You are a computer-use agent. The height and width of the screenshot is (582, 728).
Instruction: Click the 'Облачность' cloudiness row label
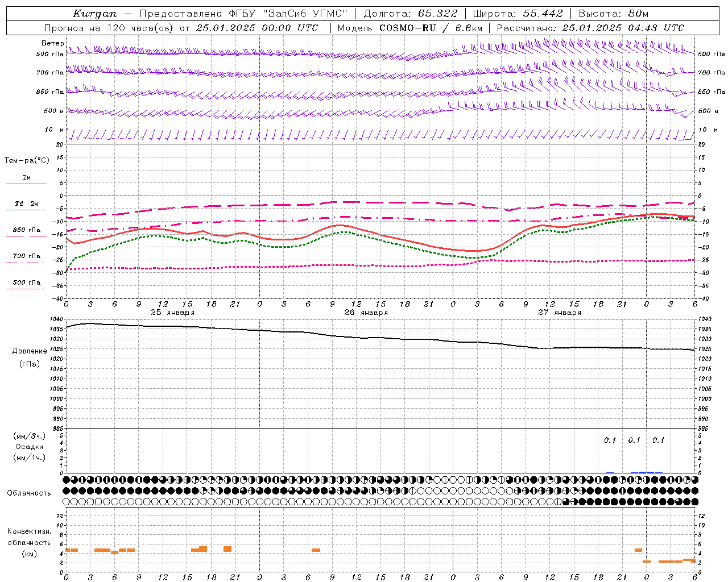[29, 493]
